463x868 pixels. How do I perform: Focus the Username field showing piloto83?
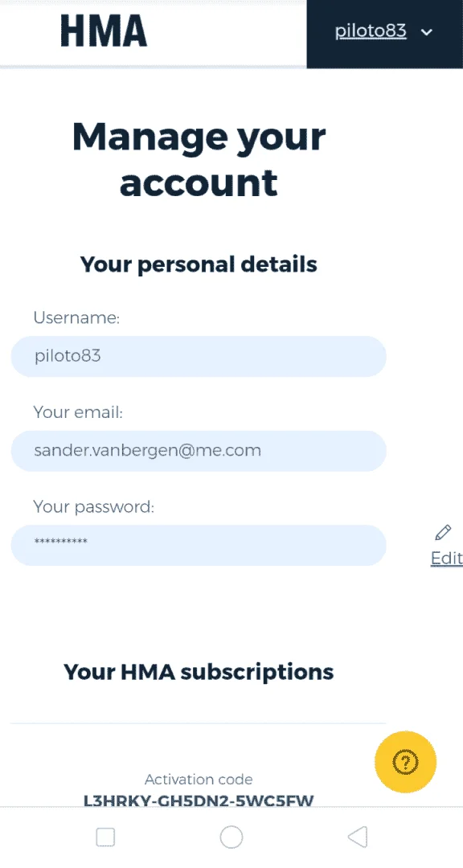click(x=199, y=356)
